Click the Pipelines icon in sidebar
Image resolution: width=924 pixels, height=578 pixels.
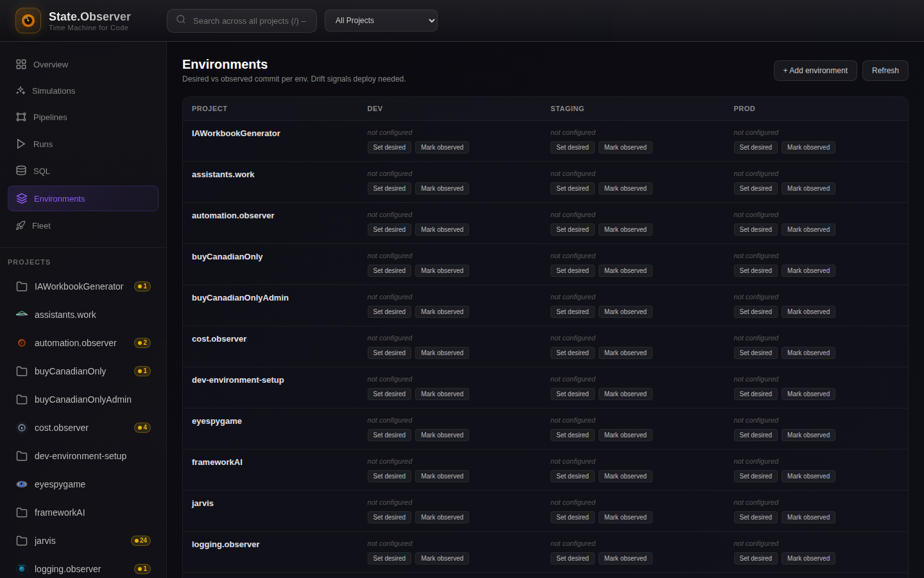click(21, 117)
